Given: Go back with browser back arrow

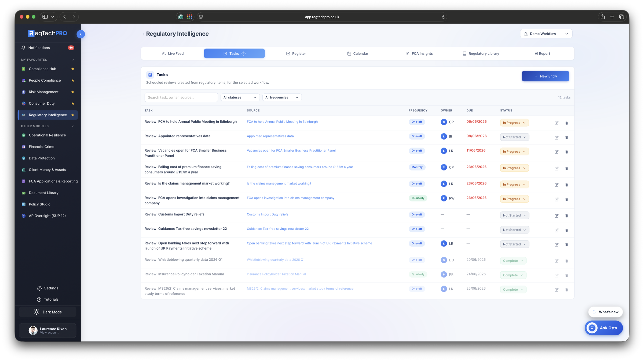Looking at the screenshot, I should [65, 17].
